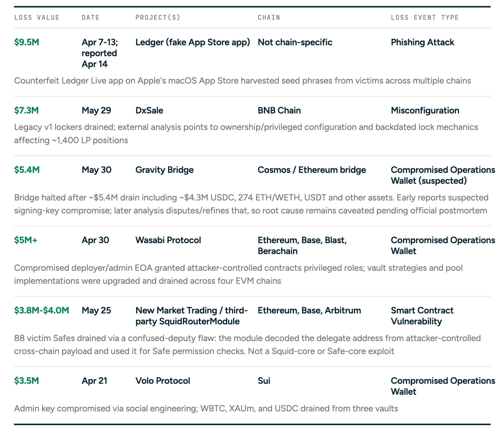Click the CHAIN column header

coord(269,18)
